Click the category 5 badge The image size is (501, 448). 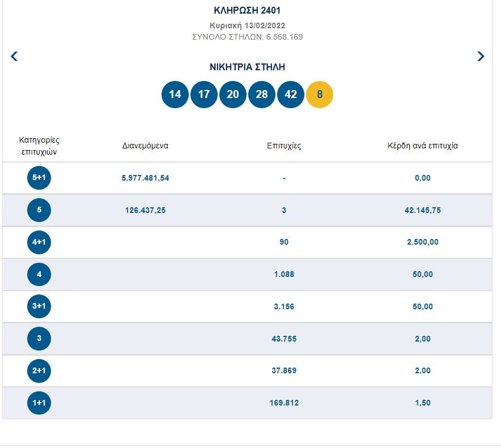coord(39,210)
